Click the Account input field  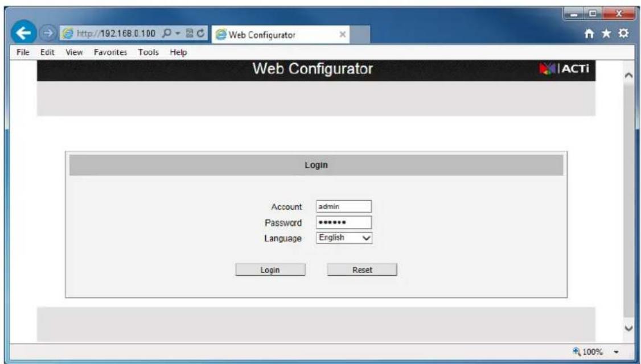tap(344, 206)
